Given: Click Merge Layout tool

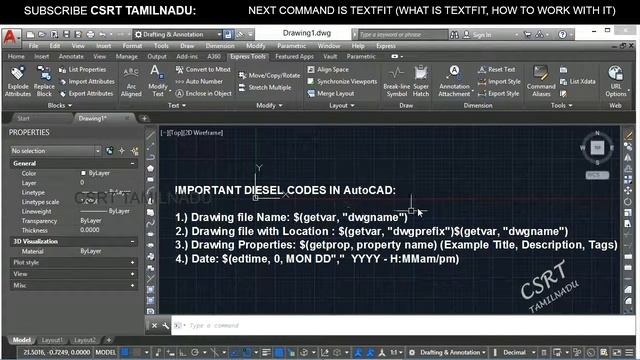Looking at the screenshot, I should (x=331, y=93).
